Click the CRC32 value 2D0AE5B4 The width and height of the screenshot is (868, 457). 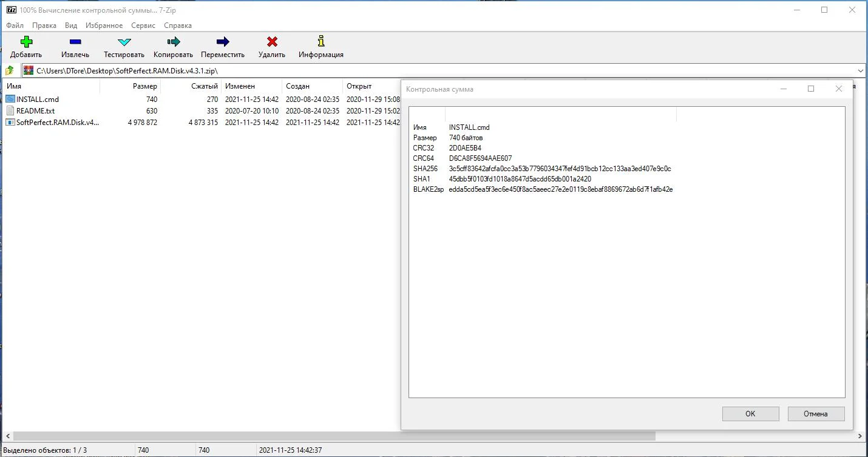click(465, 148)
